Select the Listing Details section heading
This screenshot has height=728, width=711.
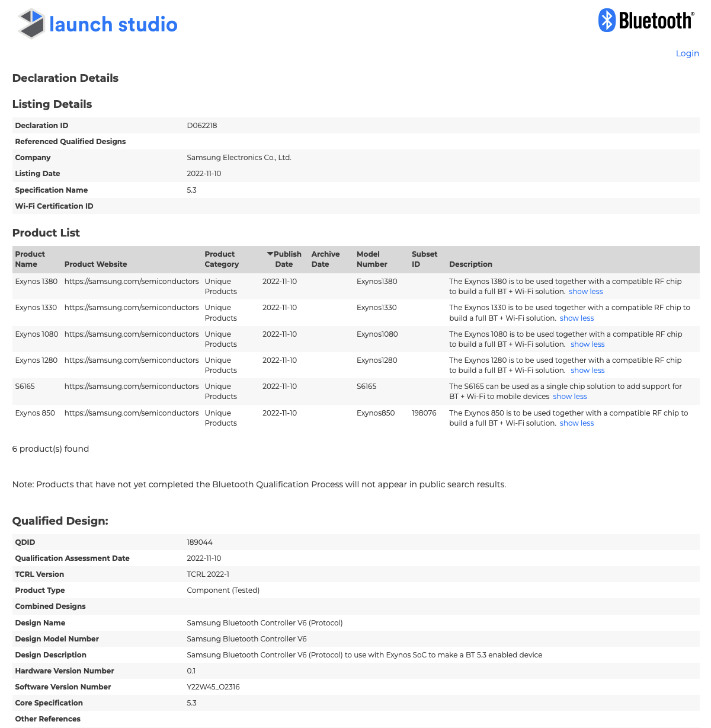(x=52, y=104)
